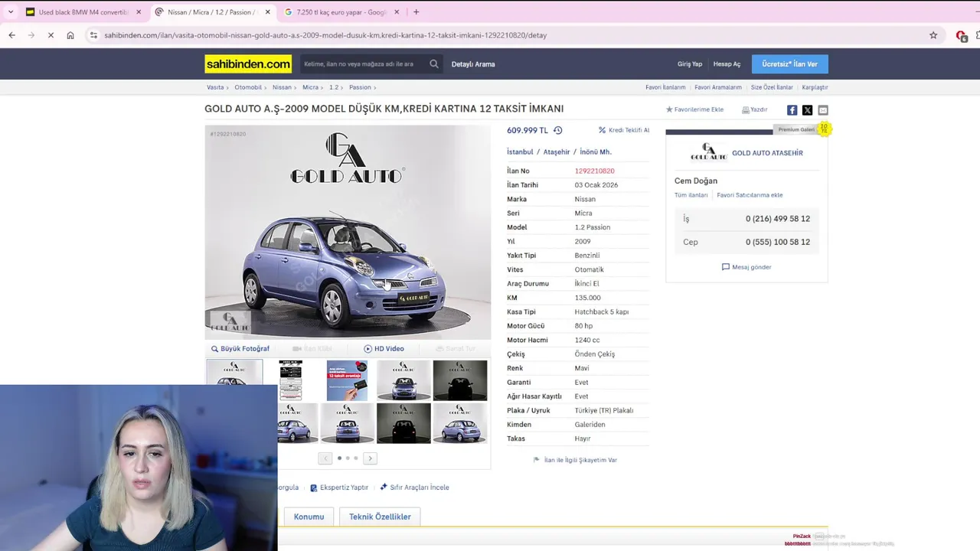This screenshot has width=980, height=551.
Task: Click the sahibinden.com logo
Action: 248,64
